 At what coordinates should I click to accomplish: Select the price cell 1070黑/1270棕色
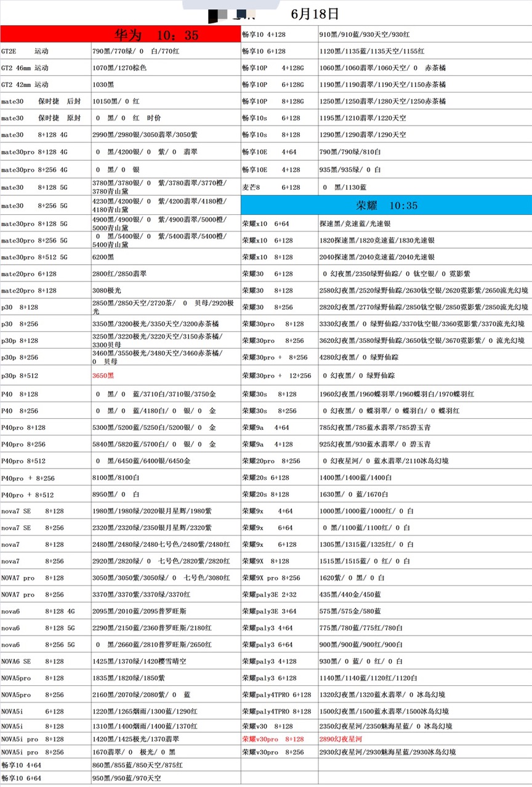tap(166, 68)
